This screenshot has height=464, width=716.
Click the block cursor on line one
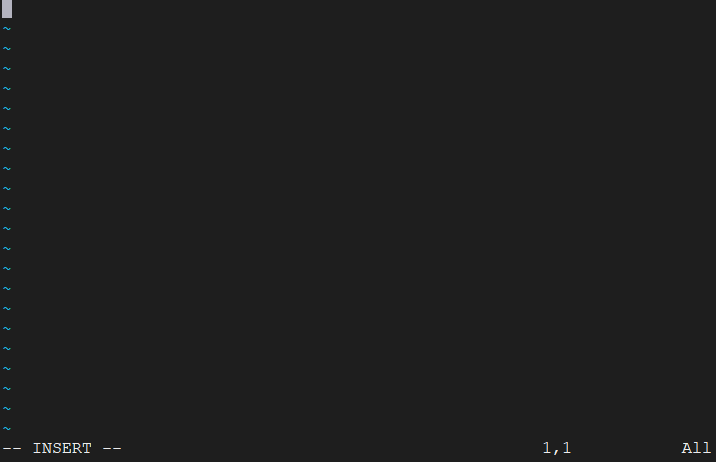tap(7, 9)
